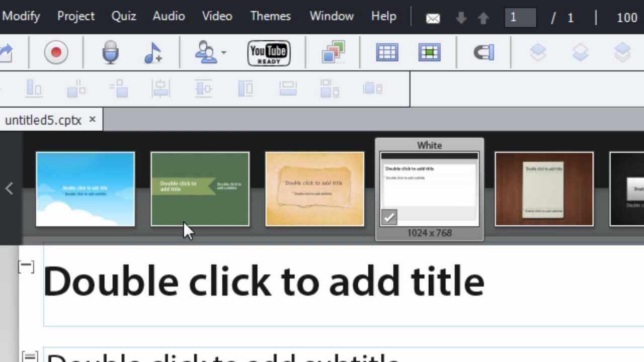Click the eighth align toolbar icon
The width and height of the screenshot is (644, 362).
330,89
